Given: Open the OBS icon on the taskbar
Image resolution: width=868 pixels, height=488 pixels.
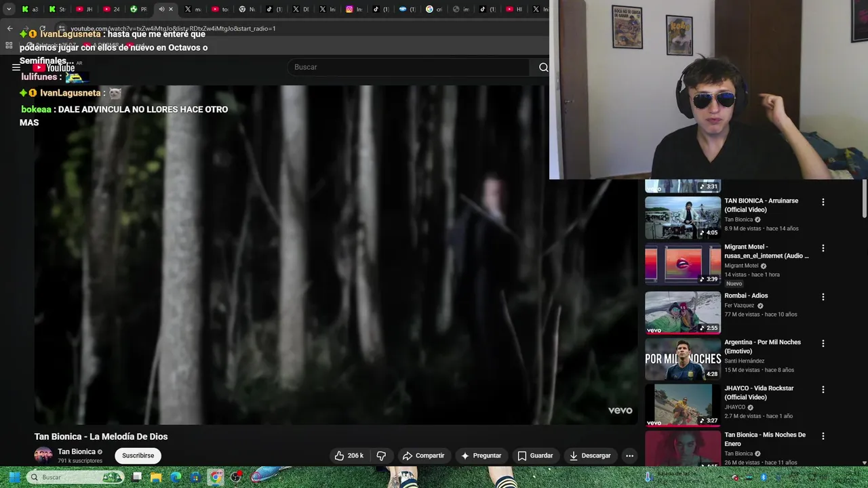Looking at the screenshot, I should pyautogui.click(x=235, y=477).
